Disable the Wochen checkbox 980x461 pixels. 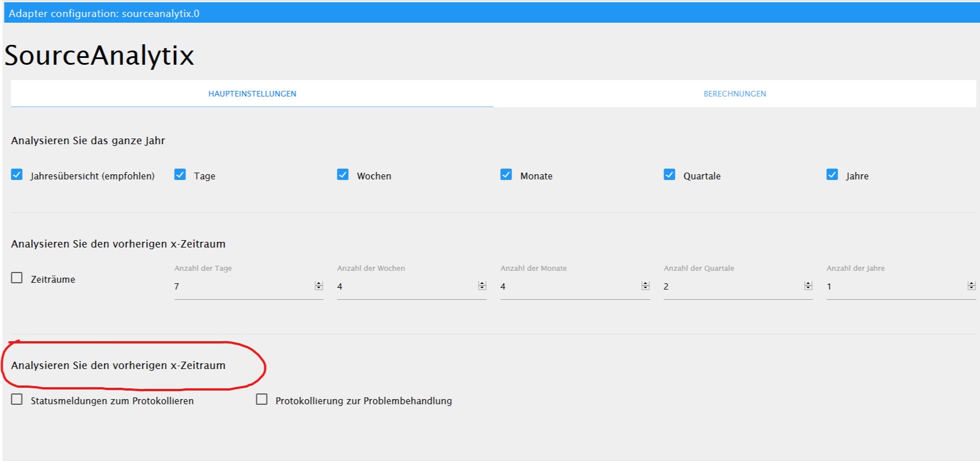(343, 175)
